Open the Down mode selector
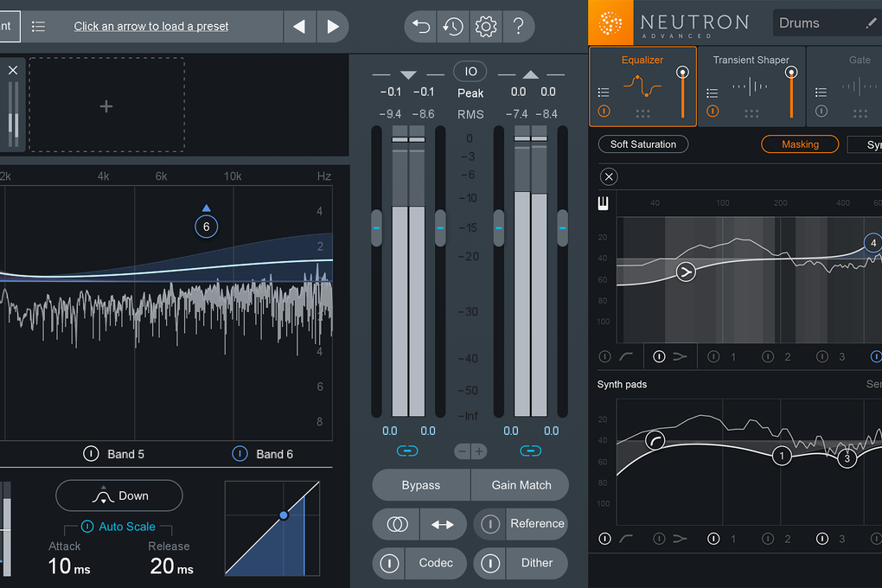The height and width of the screenshot is (588, 882). pos(119,495)
